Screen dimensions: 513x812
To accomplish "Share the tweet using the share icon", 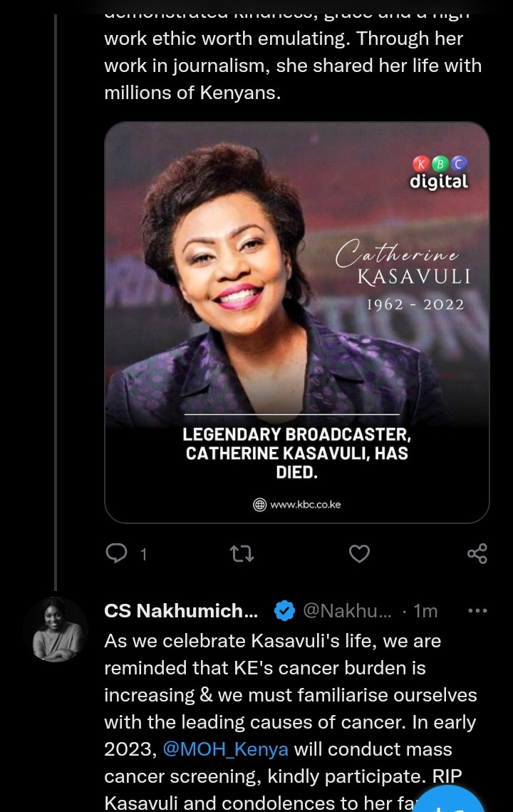I will point(477,554).
